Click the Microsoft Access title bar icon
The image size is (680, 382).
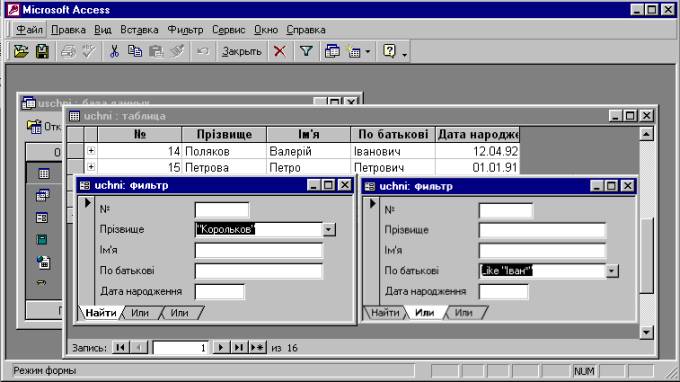13,10
